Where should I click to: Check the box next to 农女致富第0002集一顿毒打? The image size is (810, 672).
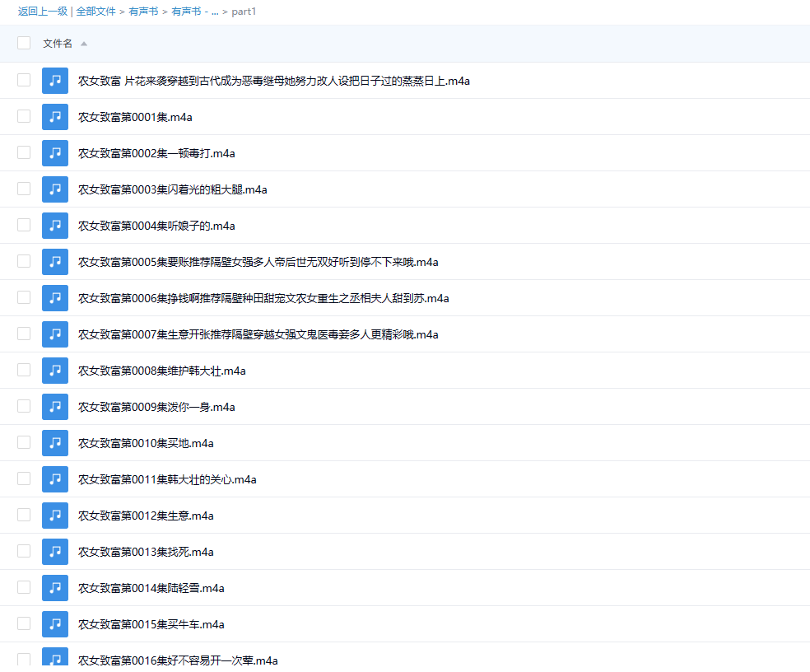click(x=23, y=152)
